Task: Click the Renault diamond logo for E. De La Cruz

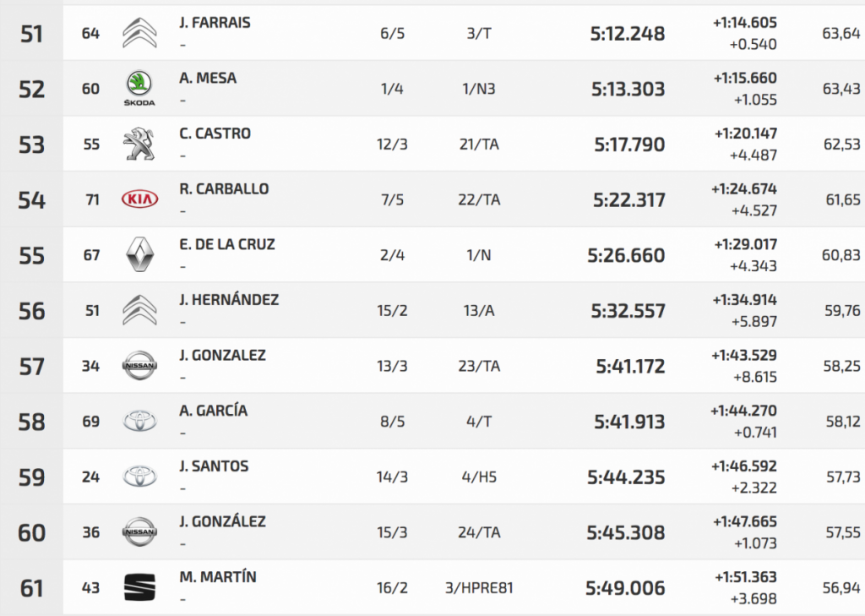Action: (x=139, y=255)
